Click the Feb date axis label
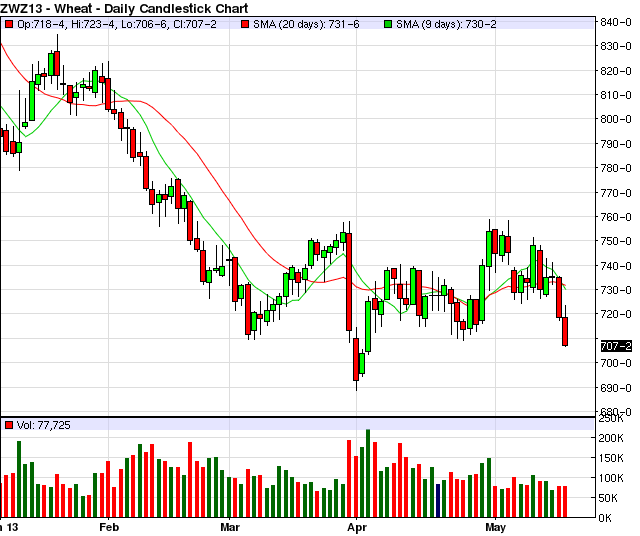 tap(109, 527)
